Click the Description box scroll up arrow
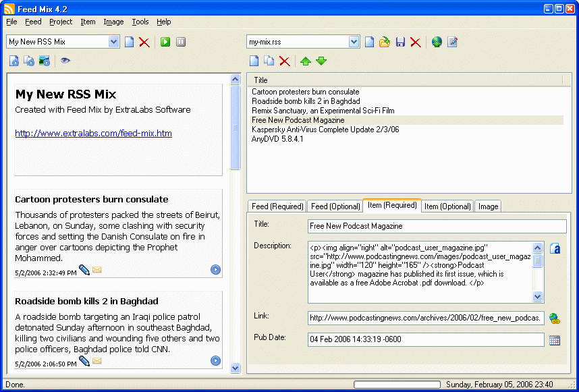Image resolution: width=579 pixels, height=392 pixels. click(x=538, y=248)
